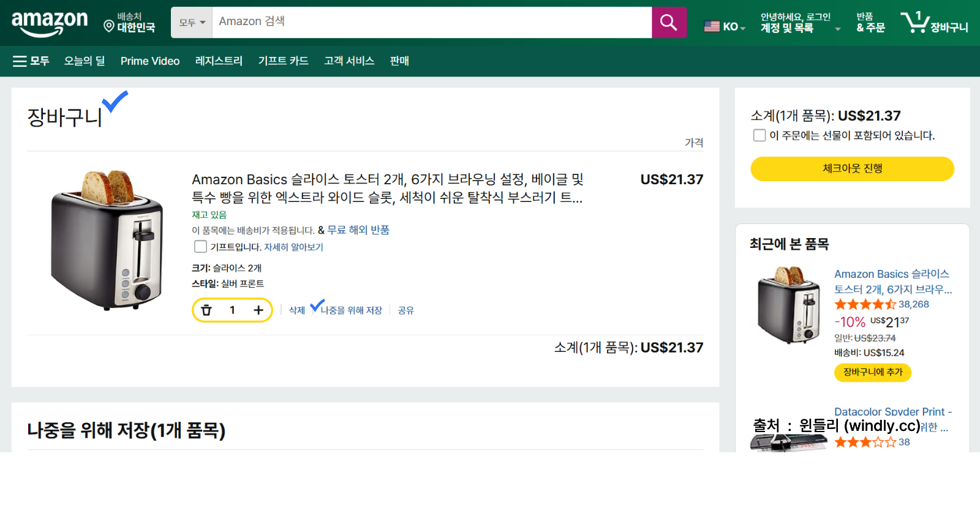
Task: Click recently viewed toaster thumbnail
Action: click(x=788, y=304)
